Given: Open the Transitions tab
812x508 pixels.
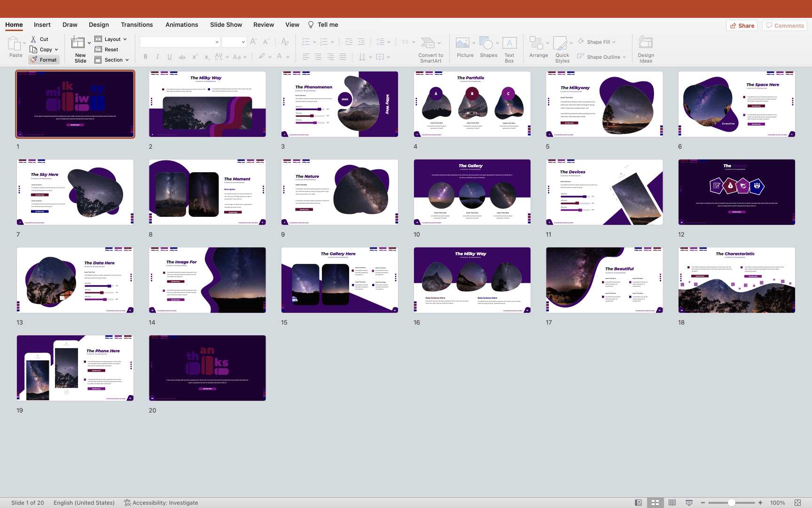Looking at the screenshot, I should [x=137, y=25].
